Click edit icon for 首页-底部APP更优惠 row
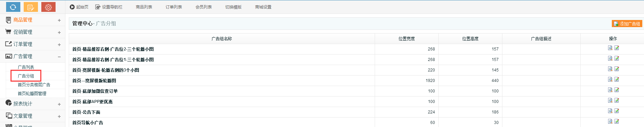 coord(617,101)
